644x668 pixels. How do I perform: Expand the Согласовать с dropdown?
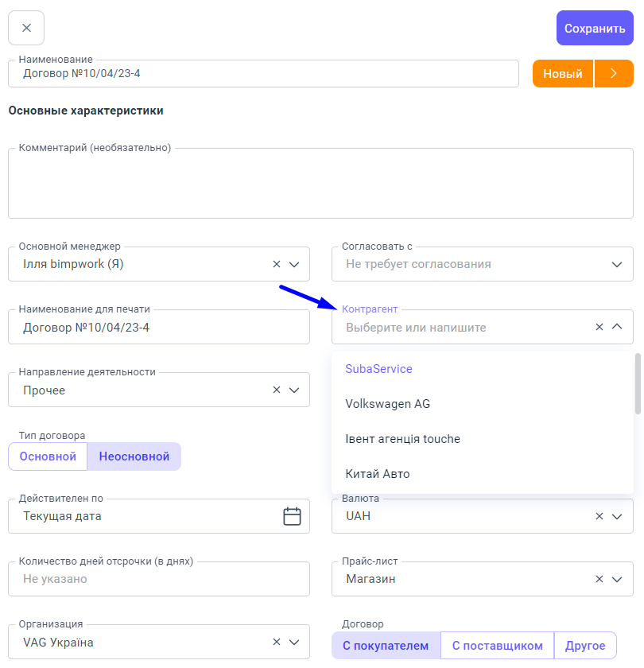(616, 264)
